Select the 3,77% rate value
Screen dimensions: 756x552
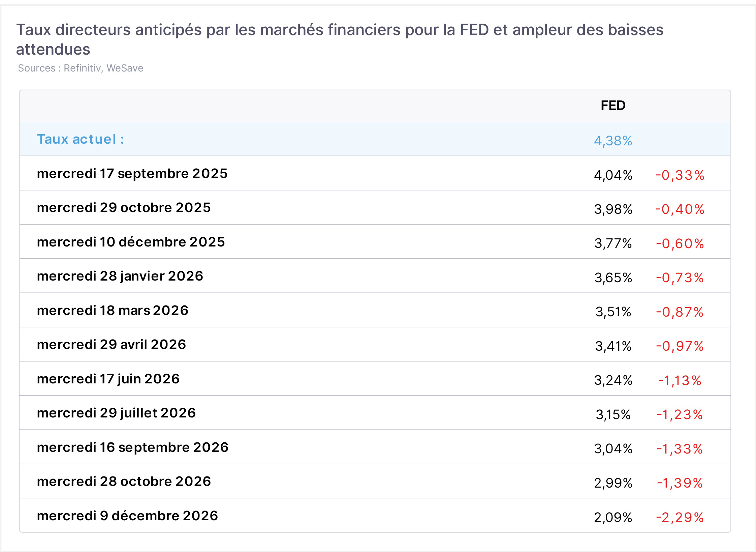tap(613, 243)
